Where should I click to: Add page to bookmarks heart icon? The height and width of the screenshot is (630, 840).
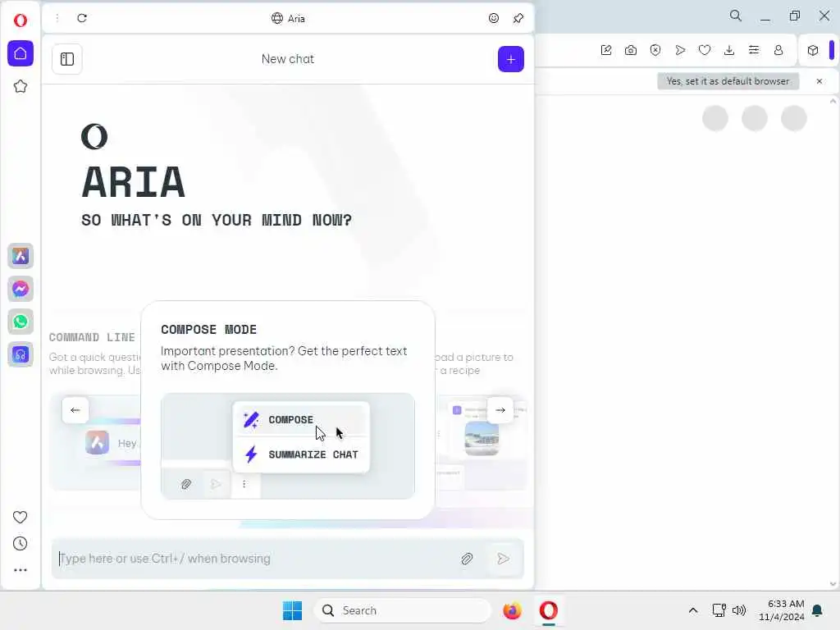[705, 50]
